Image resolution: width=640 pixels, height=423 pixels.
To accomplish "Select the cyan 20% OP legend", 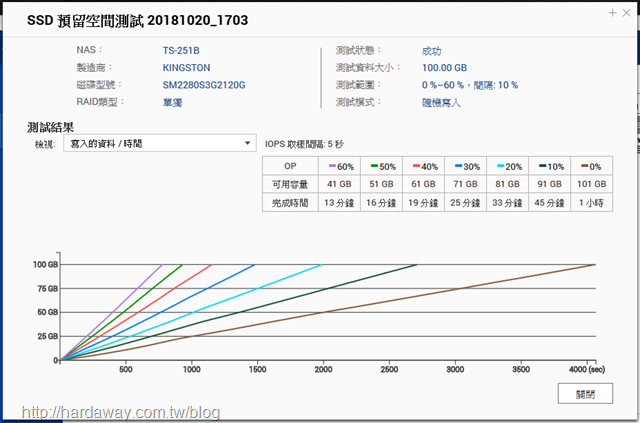I will (x=508, y=166).
